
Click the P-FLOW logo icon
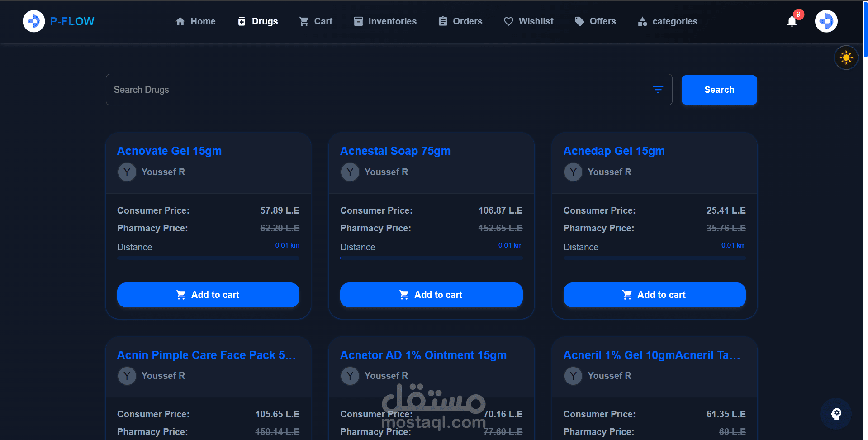(x=34, y=21)
